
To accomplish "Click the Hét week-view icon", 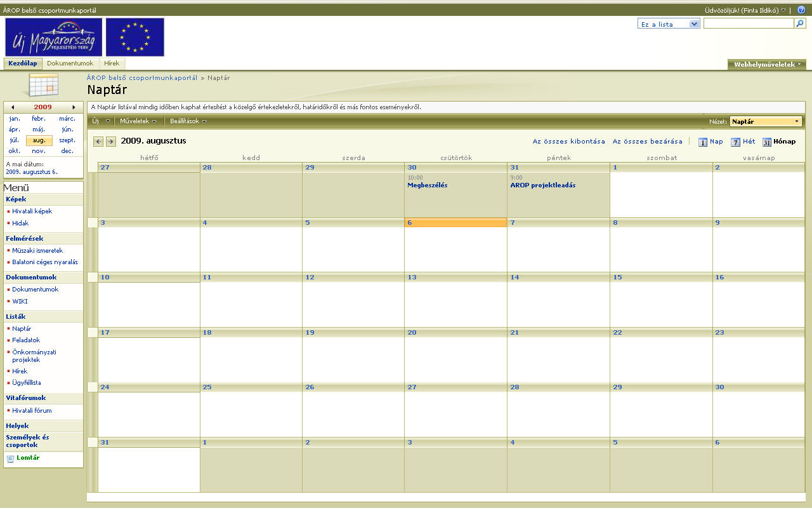I will tap(735, 142).
